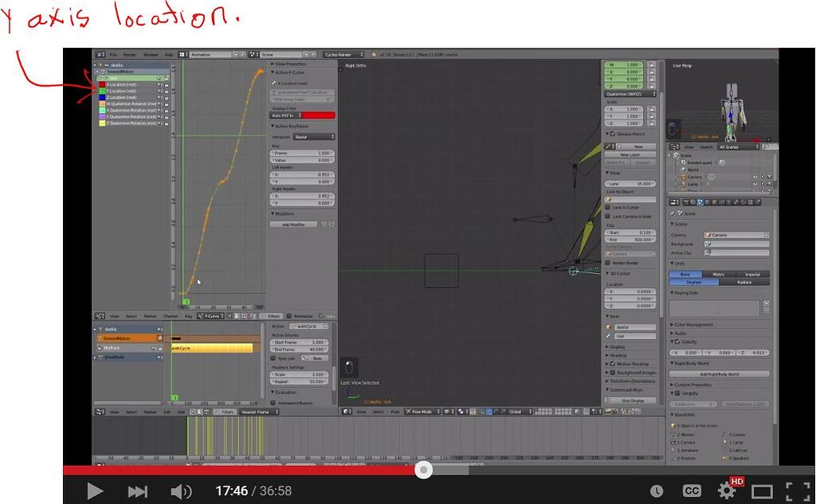Open the YouTube settings gear
Image resolution: width=816 pixels, height=504 pixels.
(x=727, y=490)
